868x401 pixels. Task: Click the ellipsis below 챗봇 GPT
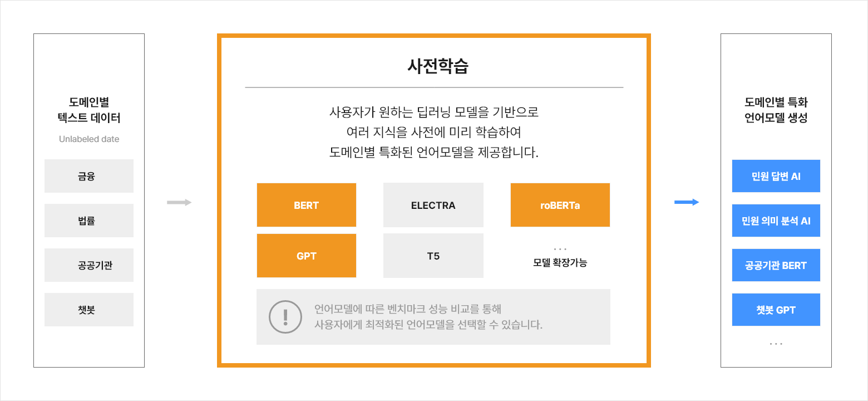pyautogui.click(x=776, y=344)
